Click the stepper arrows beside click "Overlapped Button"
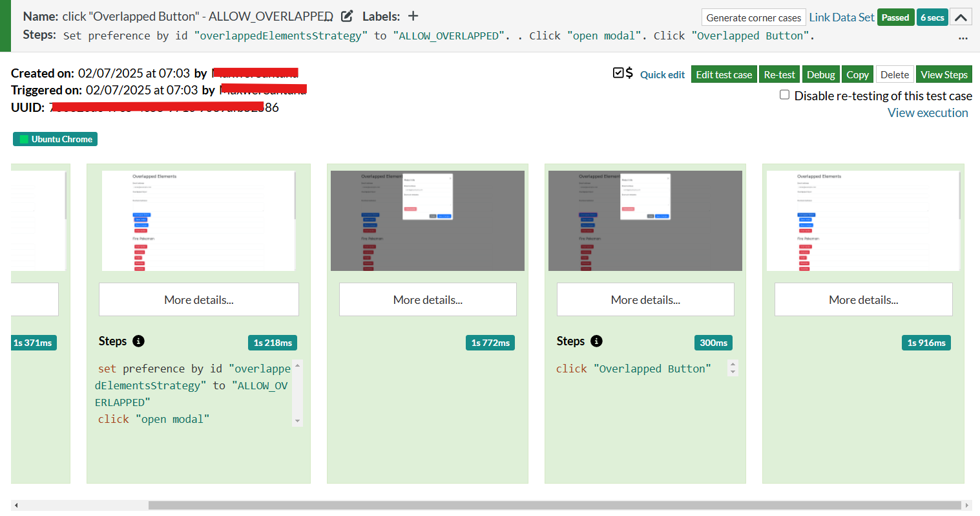980x516 pixels. click(733, 368)
